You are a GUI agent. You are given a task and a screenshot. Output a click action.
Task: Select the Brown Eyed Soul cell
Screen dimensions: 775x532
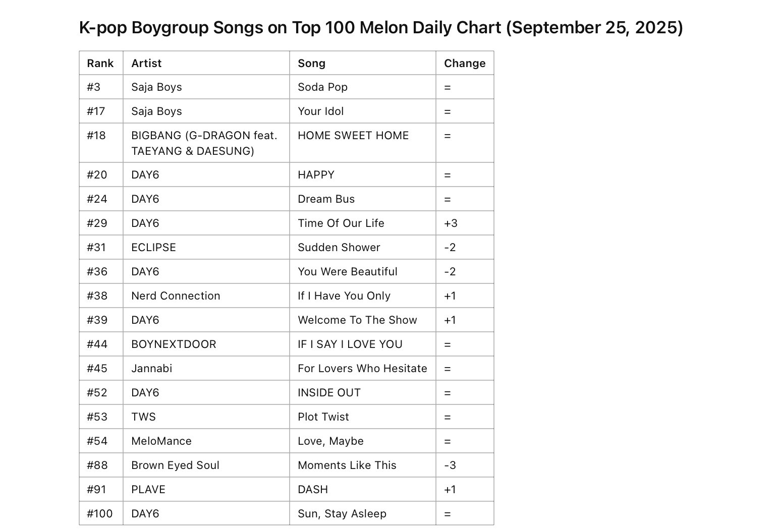(x=206, y=465)
